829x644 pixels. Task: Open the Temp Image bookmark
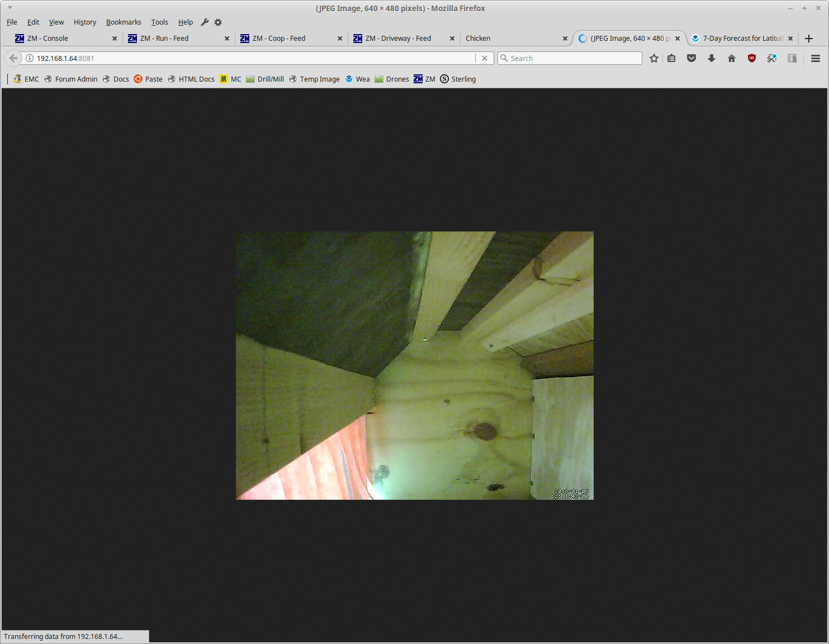[314, 79]
